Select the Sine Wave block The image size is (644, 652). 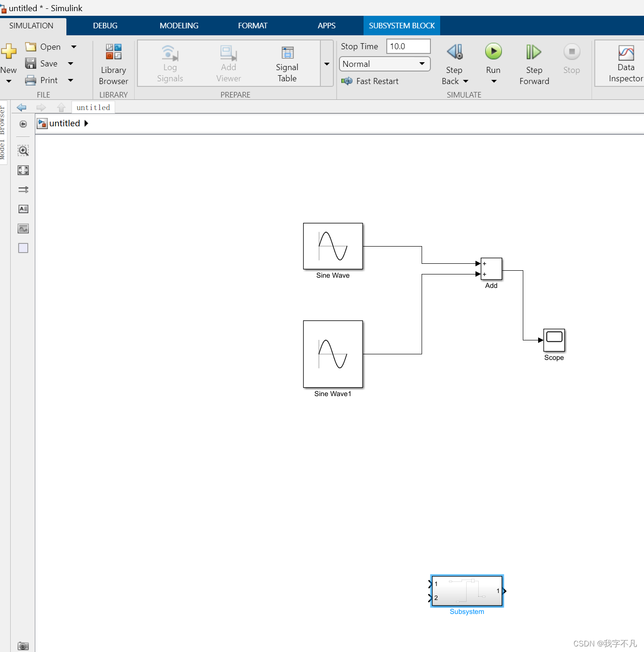click(333, 246)
